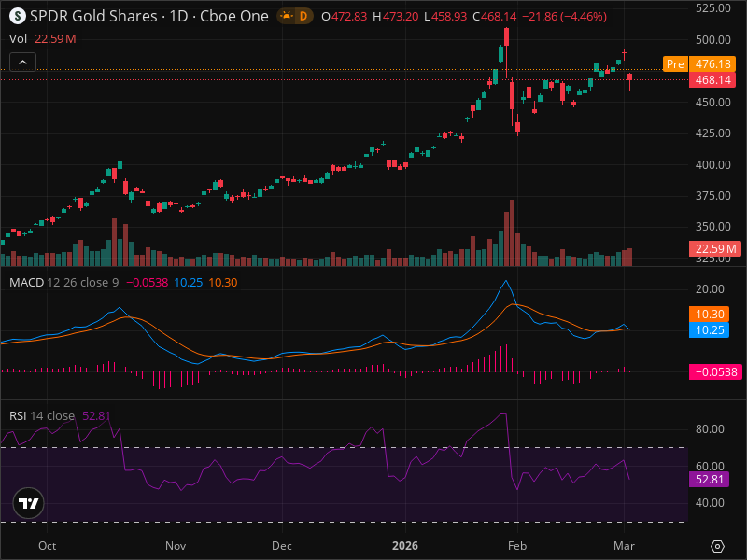This screenshot has height=560, width=747.
Task: Click the 80.00 RSI scale label
Action: click(710, 429)
